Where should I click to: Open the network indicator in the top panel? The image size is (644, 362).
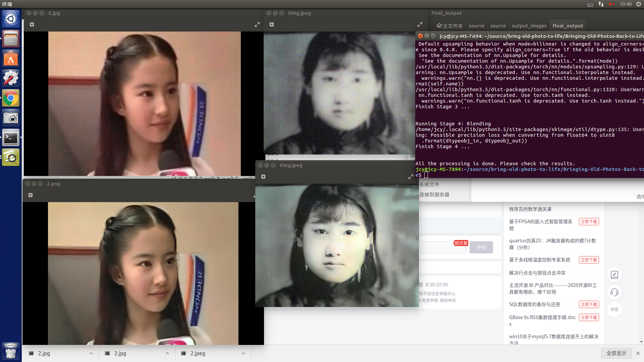[601, 4]
